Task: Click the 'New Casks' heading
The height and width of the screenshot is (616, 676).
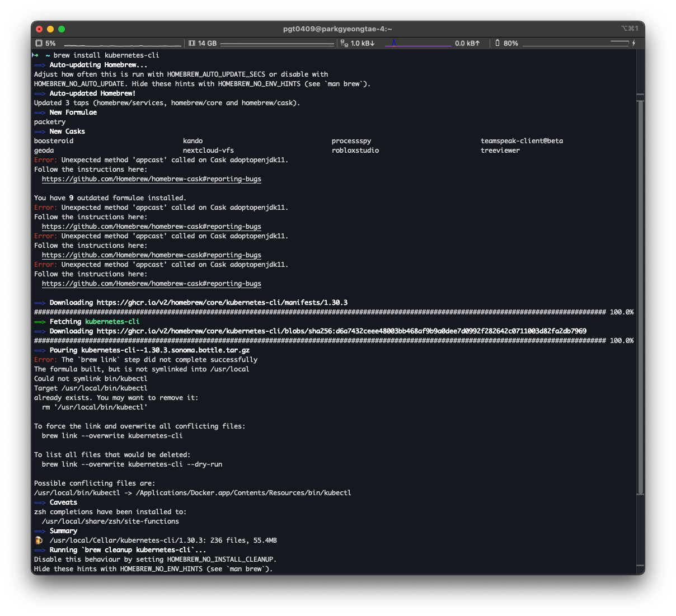Action: [x=67, y=131]
